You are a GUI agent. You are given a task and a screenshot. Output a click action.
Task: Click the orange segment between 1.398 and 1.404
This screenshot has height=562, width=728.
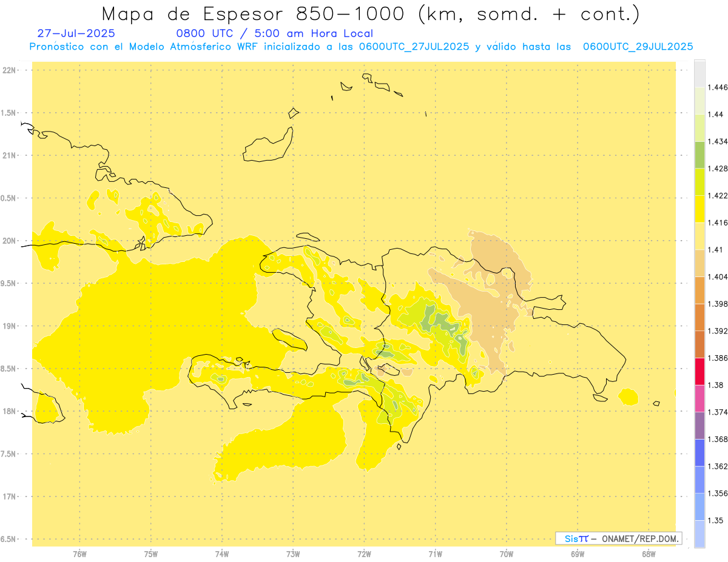[x=699, y=290]
